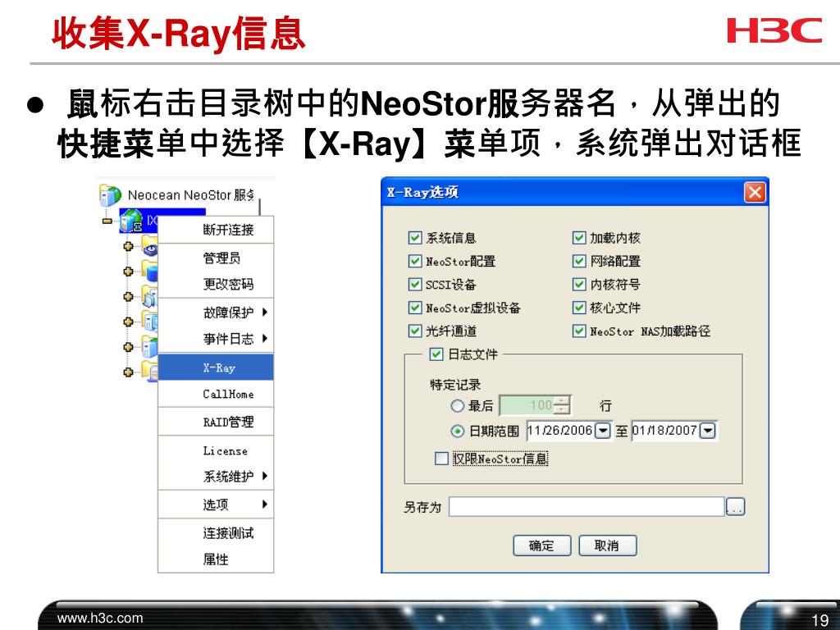840x630 pixels.
Task: Choose 更改密码 from context menu
Action: [x=216, y=284]
